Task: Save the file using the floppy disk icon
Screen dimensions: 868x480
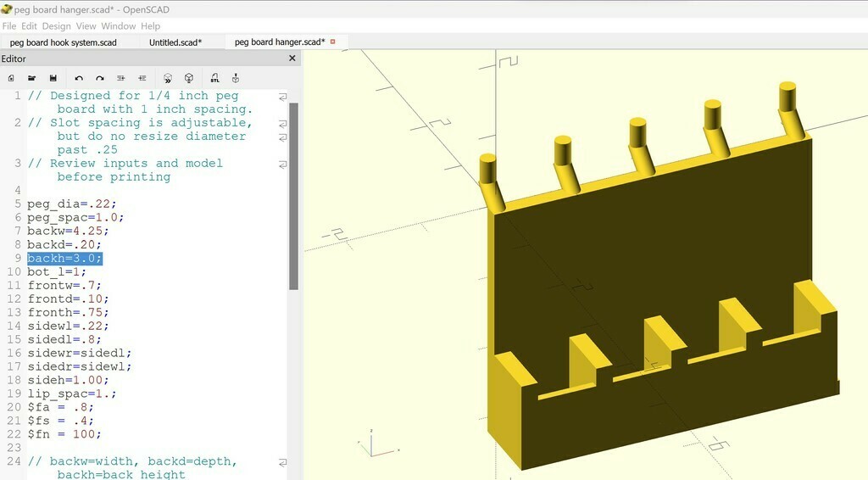Action: pyautogui.click(x=53, y=78)
